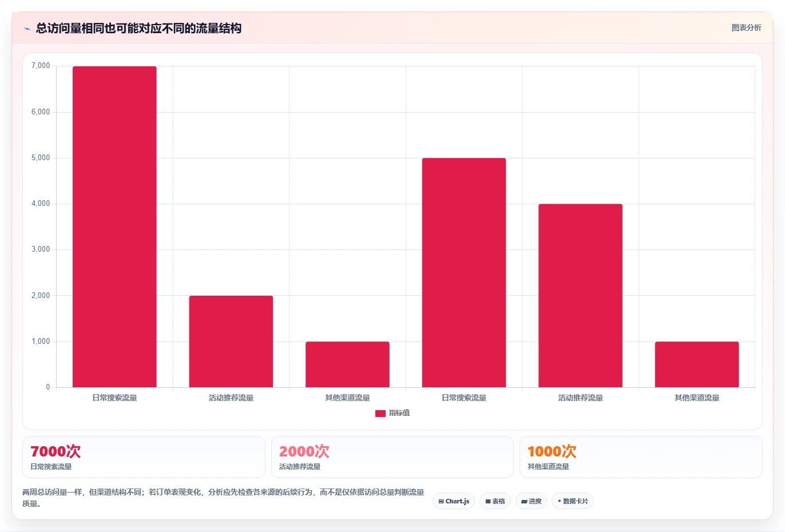The height and width of the screenshot is (532, 785).
Task: Open the 1000次 其他渠道流量 data card
Action: (641, 457)
